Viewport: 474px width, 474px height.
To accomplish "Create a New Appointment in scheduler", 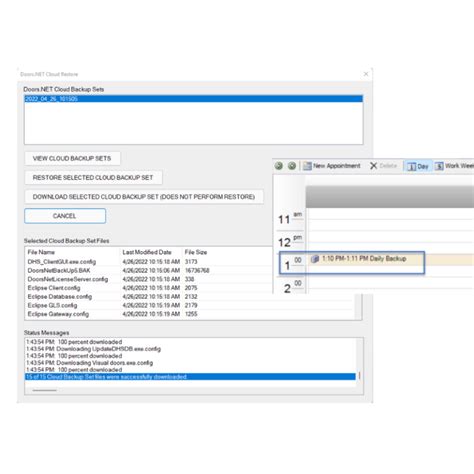I will pyautogui.click(x=332, y=166).
